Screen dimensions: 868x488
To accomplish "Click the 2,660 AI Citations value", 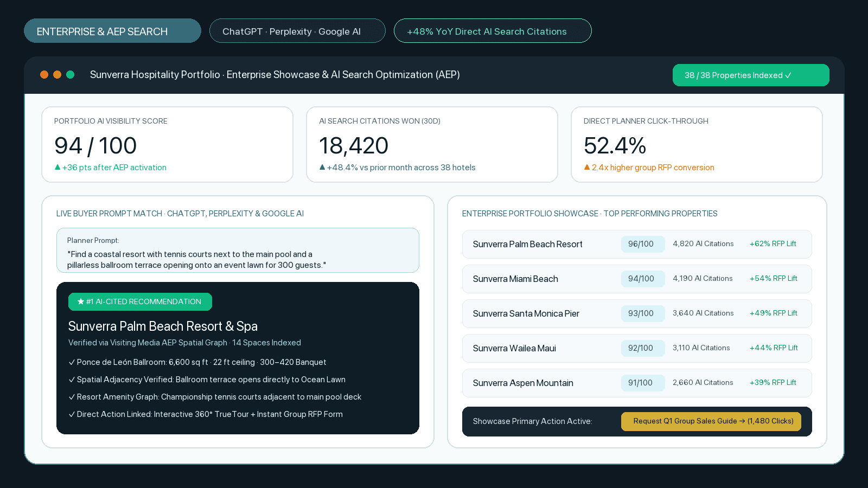I will tap(703, 383).
